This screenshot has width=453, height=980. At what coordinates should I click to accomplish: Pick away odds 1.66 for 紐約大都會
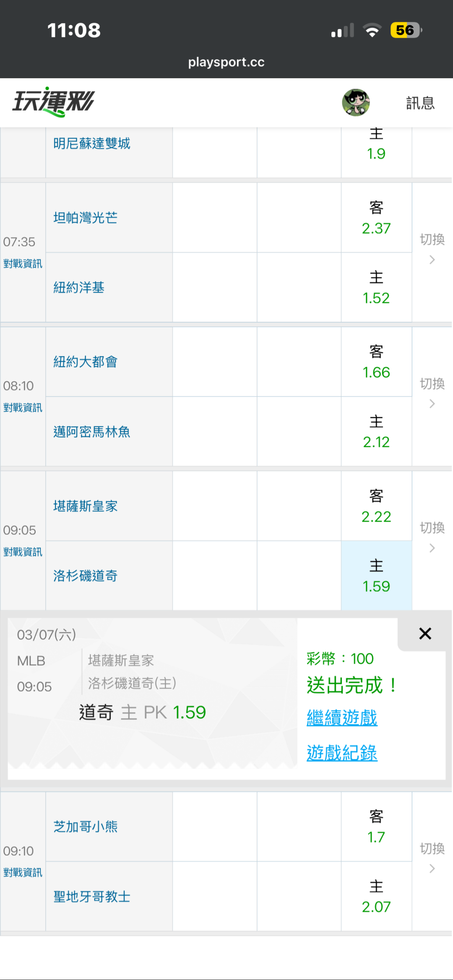[376, 362]
